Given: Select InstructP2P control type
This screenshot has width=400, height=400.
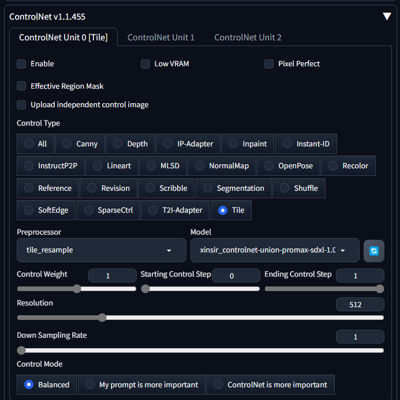Looking at the screenshot, I should 51,166.
